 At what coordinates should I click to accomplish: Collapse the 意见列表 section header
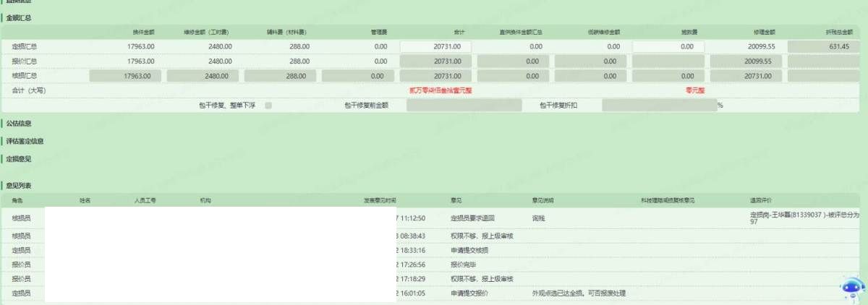click(19, 186)
